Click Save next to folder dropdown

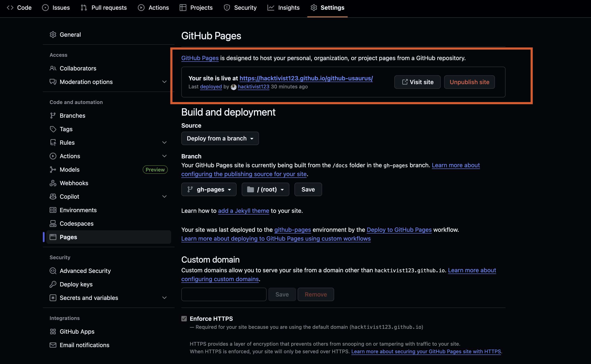[308, 189]
